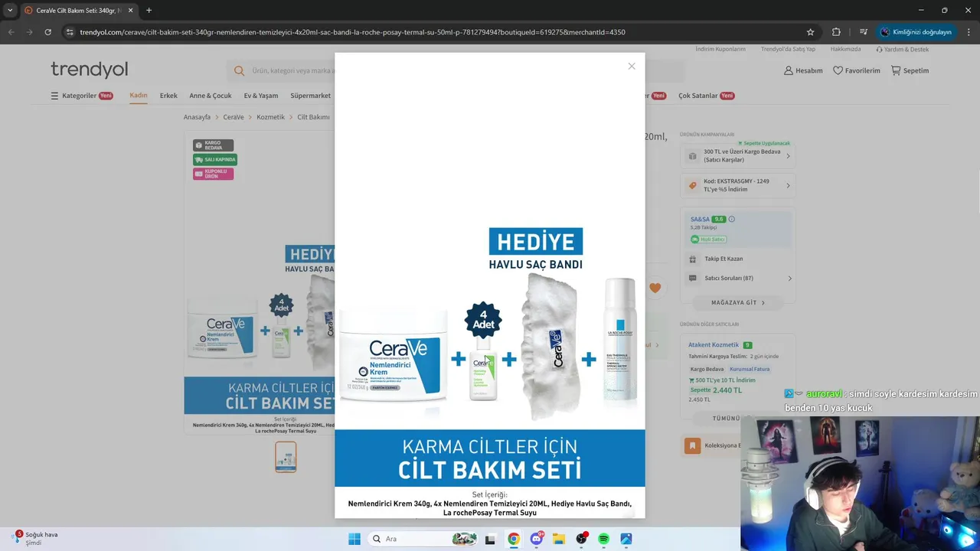Open Cilt Bakımı breadcrumb link

click(313, 117)
